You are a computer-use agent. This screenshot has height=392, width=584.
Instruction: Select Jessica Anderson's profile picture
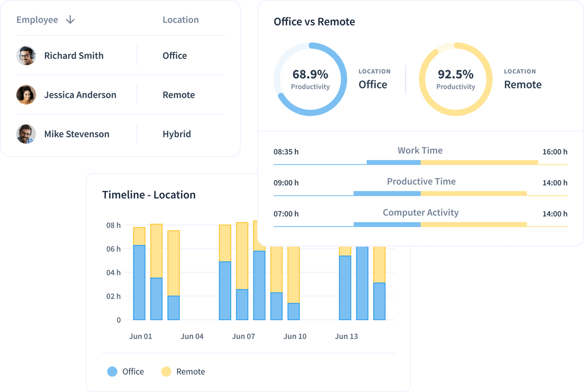tap(26, 95)
